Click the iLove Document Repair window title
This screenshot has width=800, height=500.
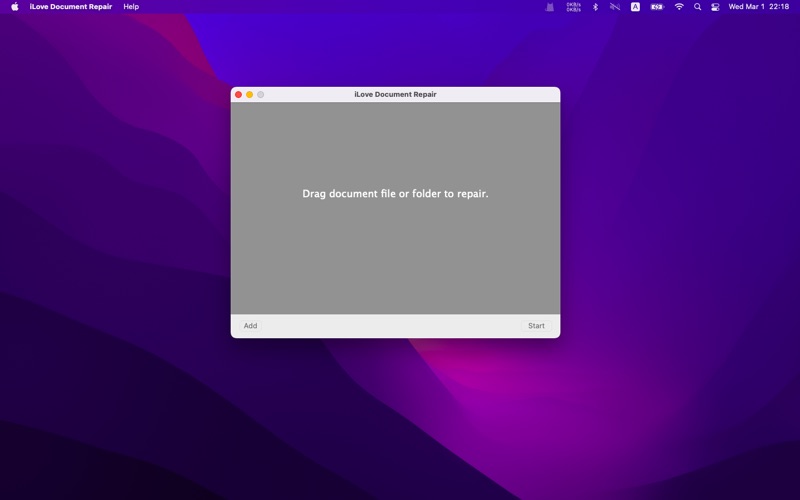[x=395, y=94]
